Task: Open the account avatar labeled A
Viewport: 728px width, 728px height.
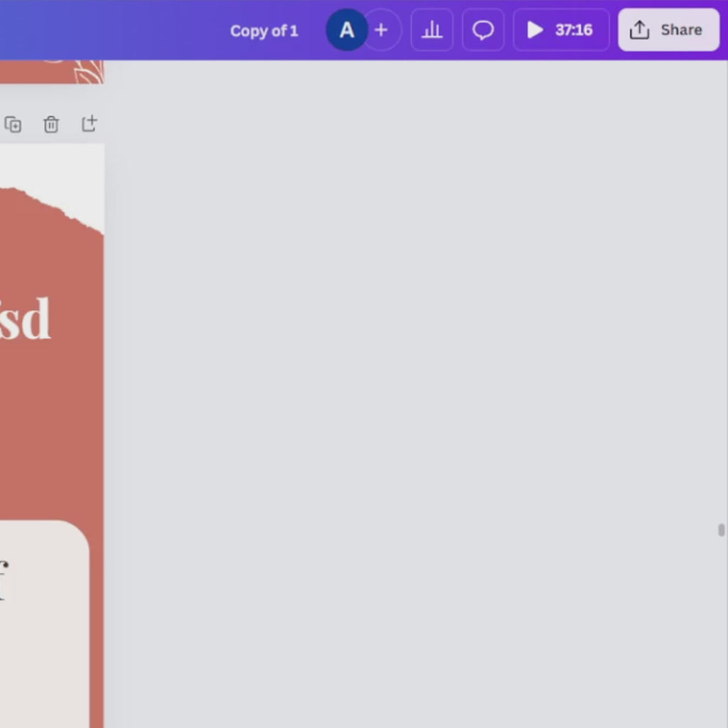Action: 346,30
